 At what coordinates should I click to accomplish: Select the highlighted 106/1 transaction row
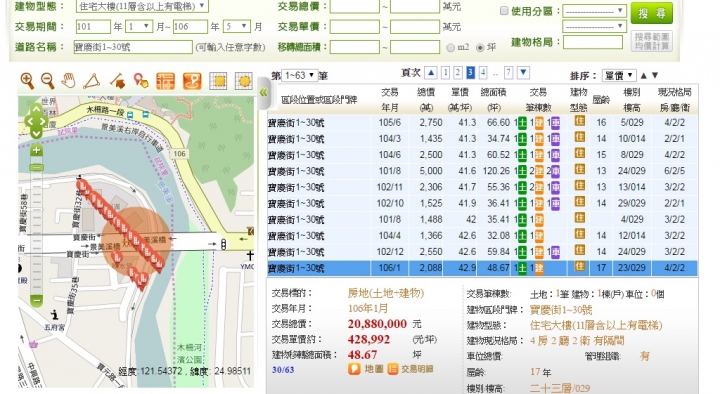(x=482, y=268)
